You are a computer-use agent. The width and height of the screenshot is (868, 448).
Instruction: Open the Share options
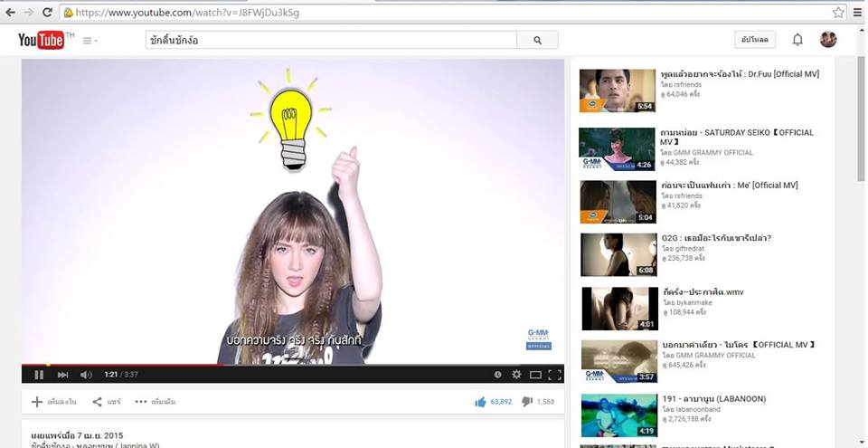[107, 401]
